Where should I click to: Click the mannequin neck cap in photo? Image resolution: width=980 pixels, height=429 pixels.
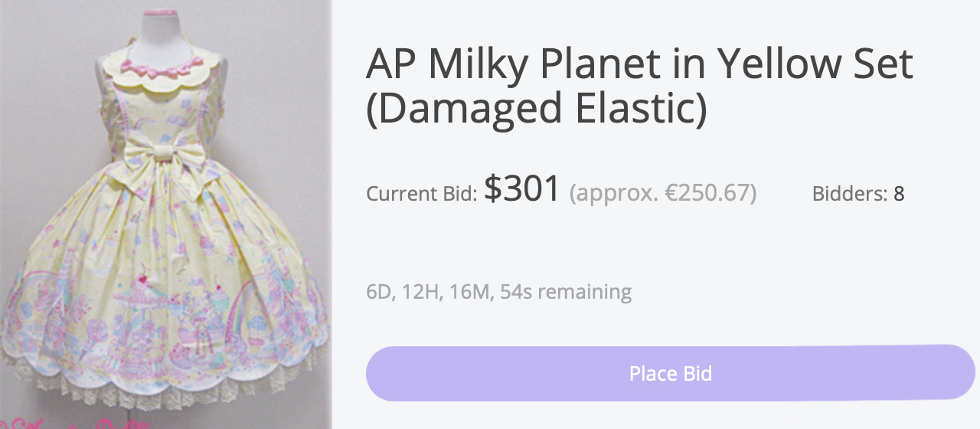161,13
